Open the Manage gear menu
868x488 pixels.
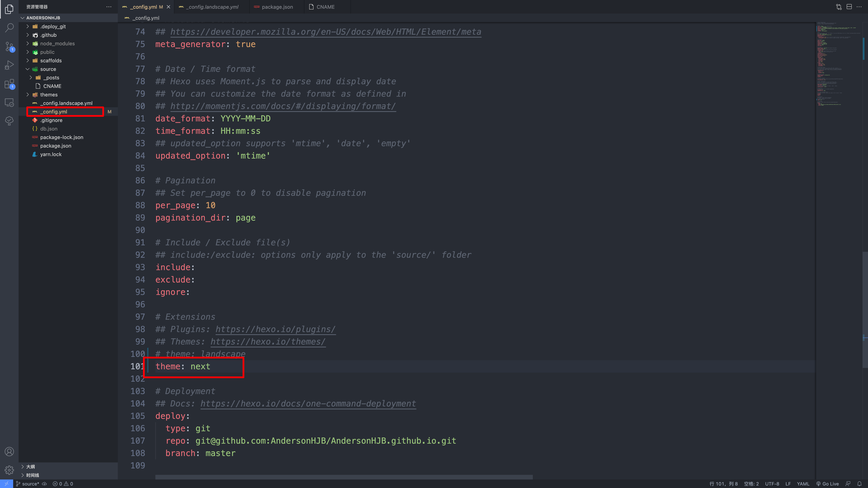point(9,470)
